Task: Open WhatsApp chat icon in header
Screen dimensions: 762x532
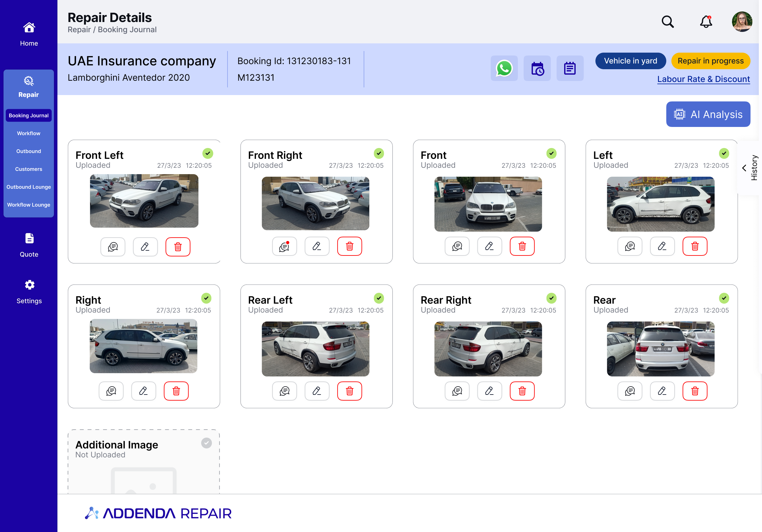Action: tap(504, 68)
